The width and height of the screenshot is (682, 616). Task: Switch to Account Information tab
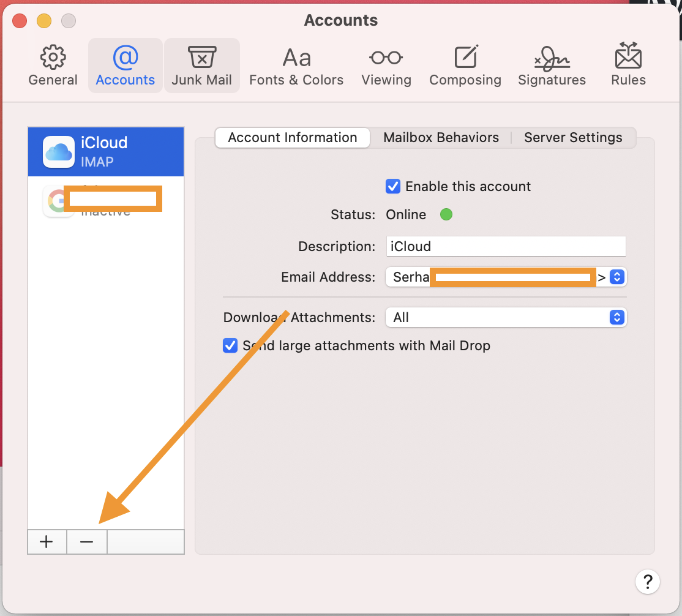292,138
